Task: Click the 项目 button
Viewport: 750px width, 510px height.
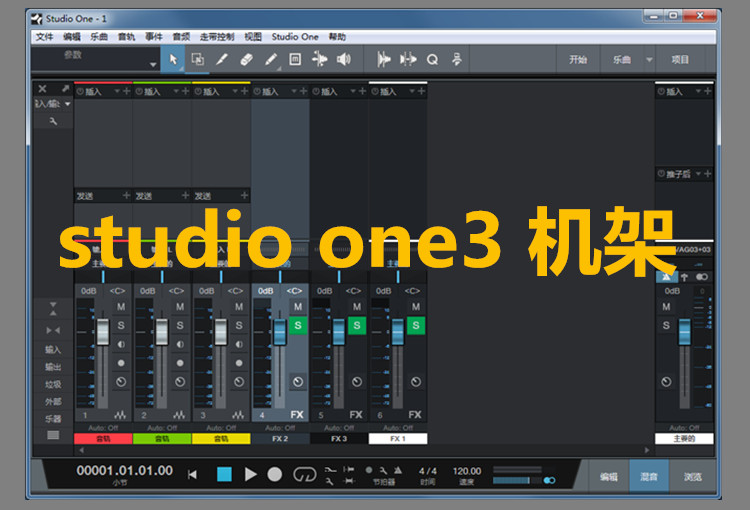Action: [680, 60]
